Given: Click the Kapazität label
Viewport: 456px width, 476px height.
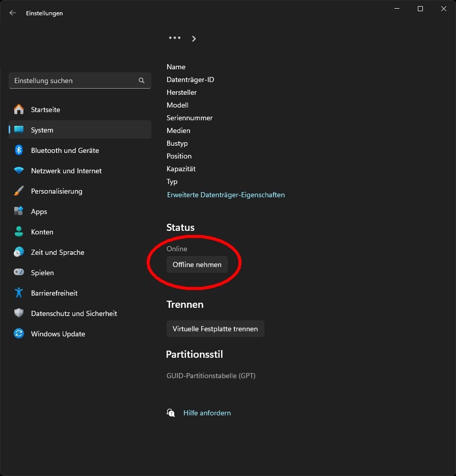Looking at the screenshot, I should (x=181, y=169).
